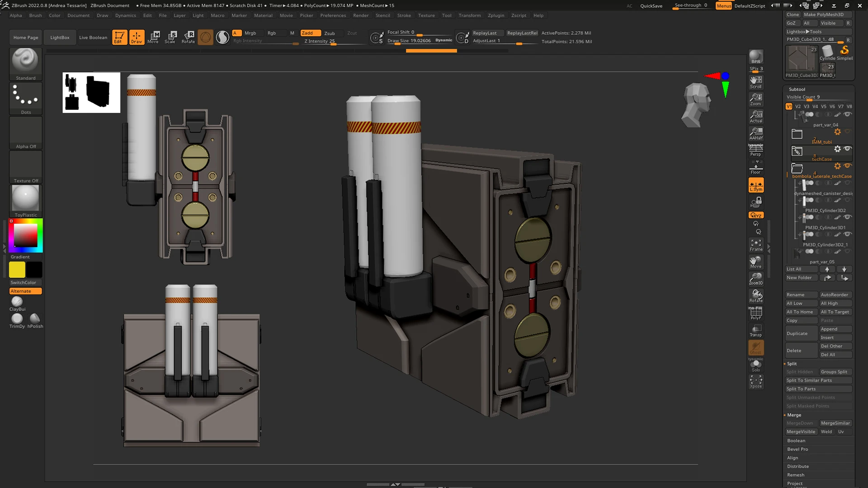The height and width of the screenshot is (488, 868).
Task: Select the ClayBuildup brush shortcut
Action: click(x=17, y=304)
